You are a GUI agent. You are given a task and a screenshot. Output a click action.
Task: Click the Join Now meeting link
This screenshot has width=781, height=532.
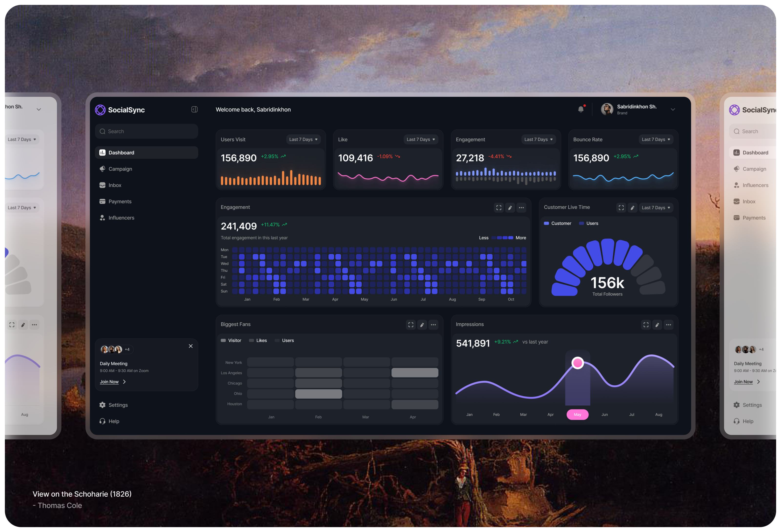click(109, 382)
